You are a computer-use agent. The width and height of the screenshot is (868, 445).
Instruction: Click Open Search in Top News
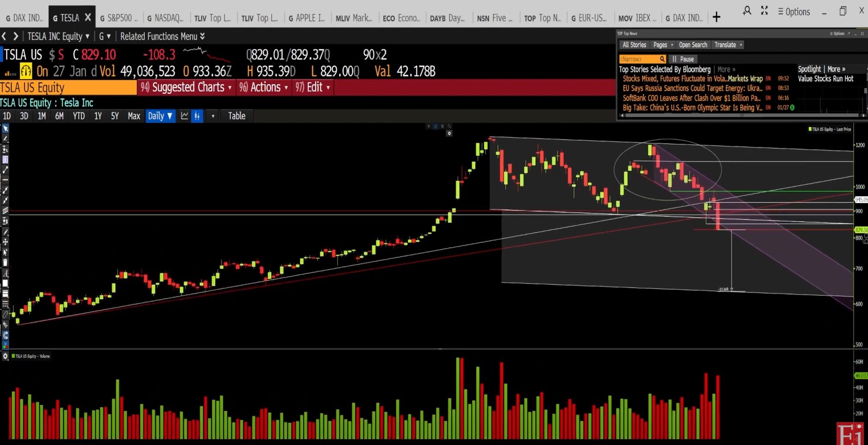pos(693,44)
